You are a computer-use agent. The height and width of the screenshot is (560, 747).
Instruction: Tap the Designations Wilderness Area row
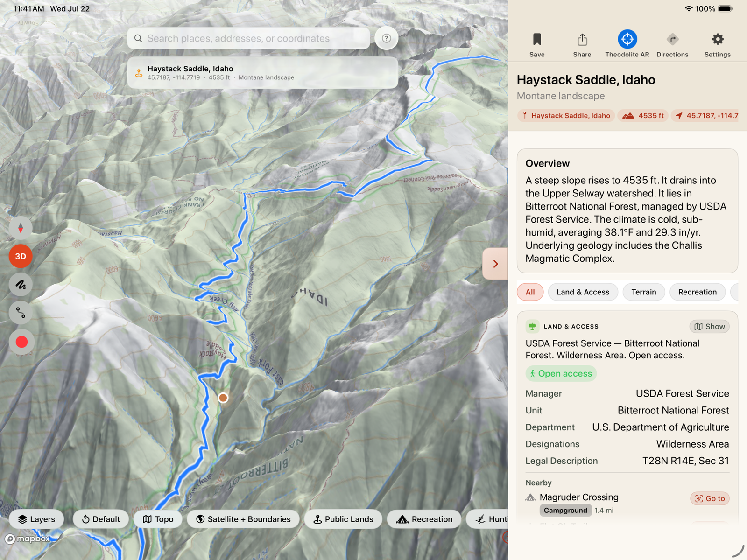627,444
